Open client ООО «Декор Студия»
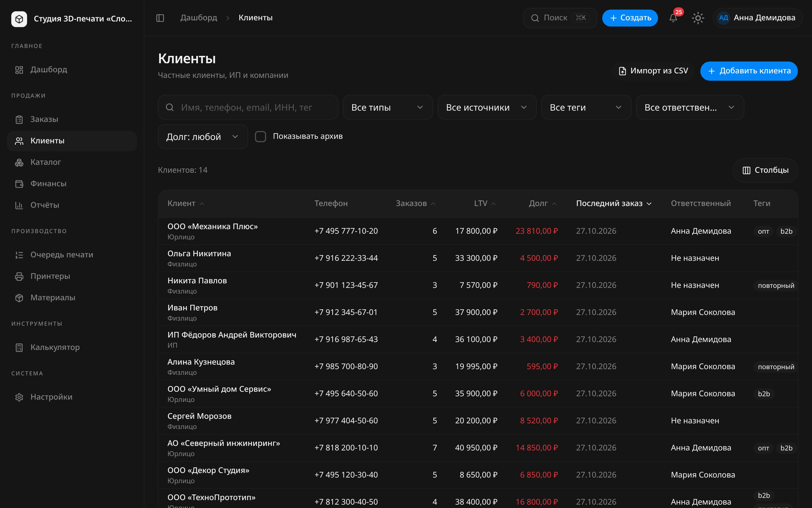812x508 pixels. [x=208, y=470]
